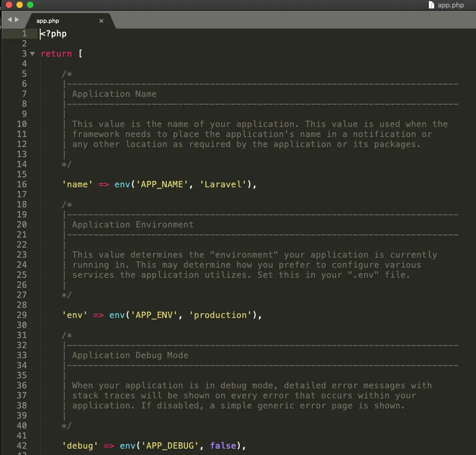Place cursor on the 'Laravel' string
This screenshot has width=476, height=455.
[222, 185]
